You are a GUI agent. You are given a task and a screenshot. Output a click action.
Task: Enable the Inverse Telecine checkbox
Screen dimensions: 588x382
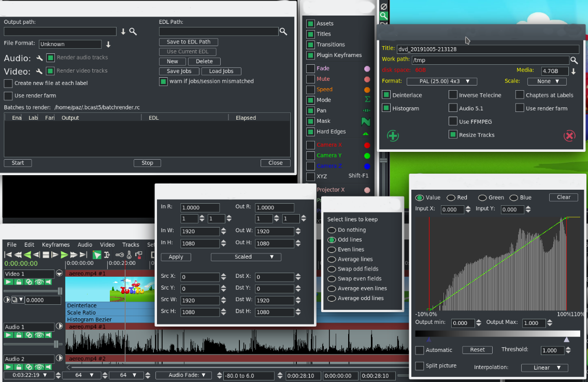coord(453,95)
